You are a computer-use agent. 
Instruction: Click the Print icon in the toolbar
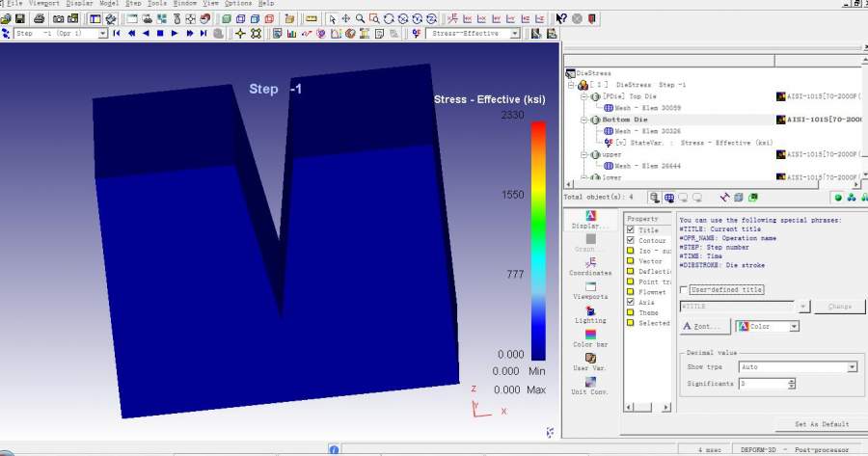[x=39, y=18]
